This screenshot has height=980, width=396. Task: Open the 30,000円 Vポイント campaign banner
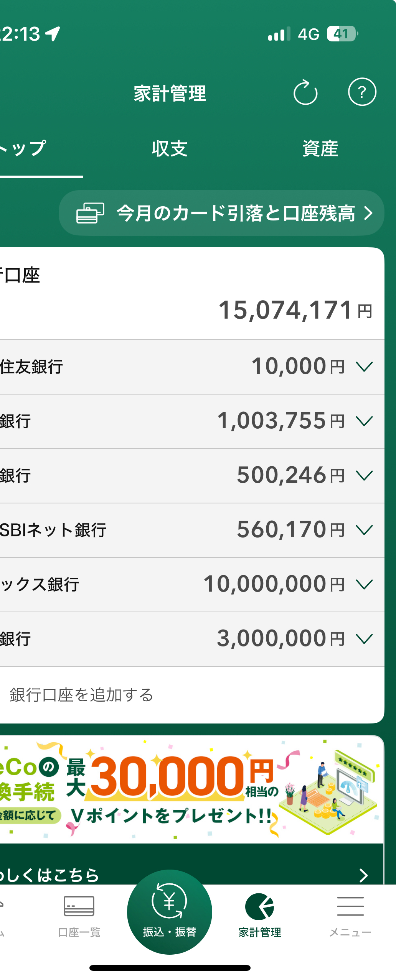click(x=192, y=789)
